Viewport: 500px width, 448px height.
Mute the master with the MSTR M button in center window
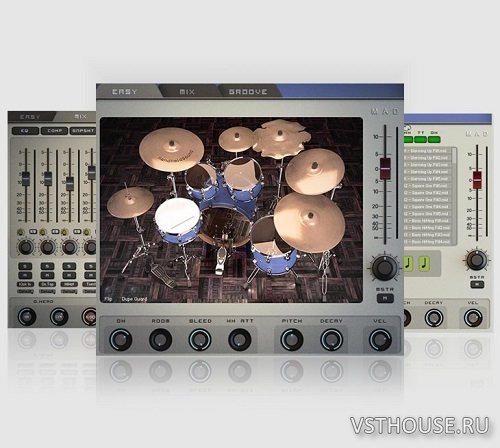385,298
